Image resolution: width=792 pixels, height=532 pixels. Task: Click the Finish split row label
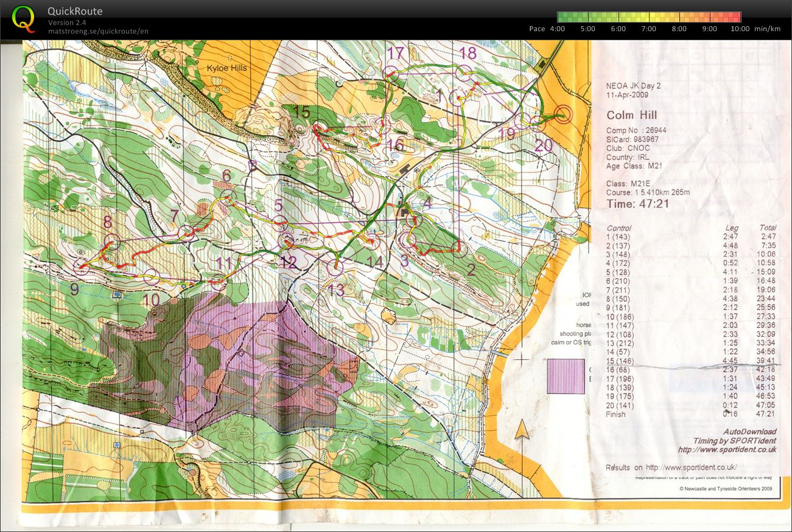click(x=615, y=415)
